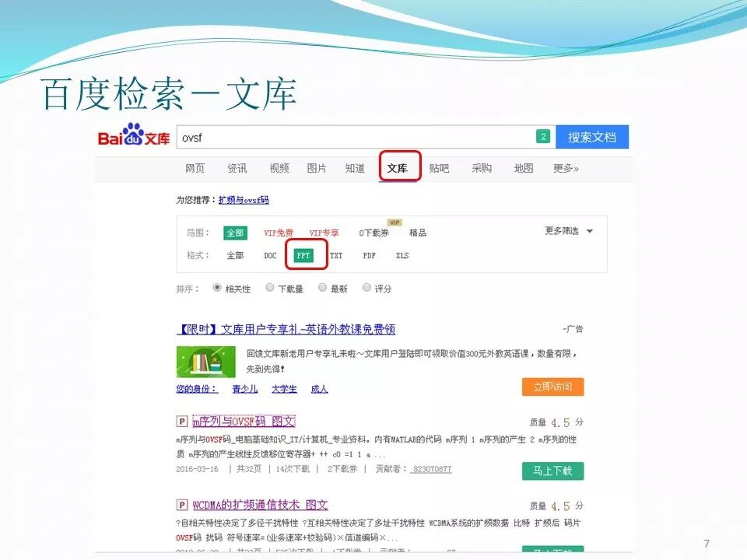Open the 知道 tab

(x=355, y=168)
